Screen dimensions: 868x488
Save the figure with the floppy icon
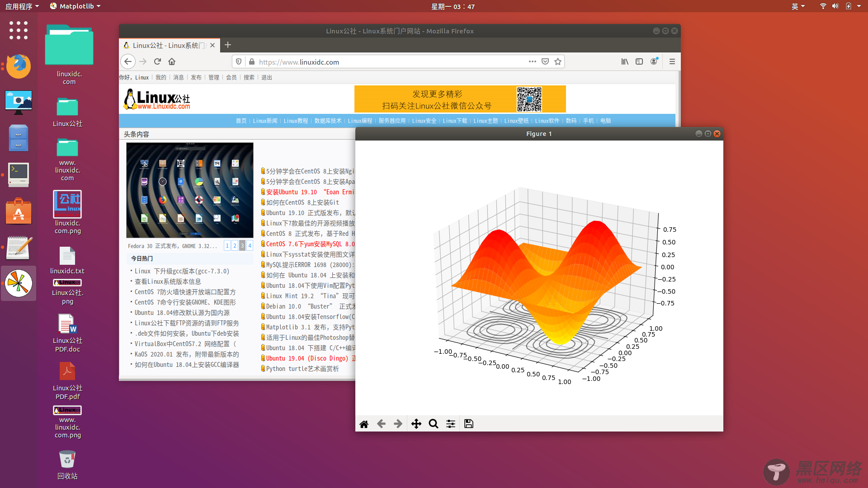pos(469,424)
